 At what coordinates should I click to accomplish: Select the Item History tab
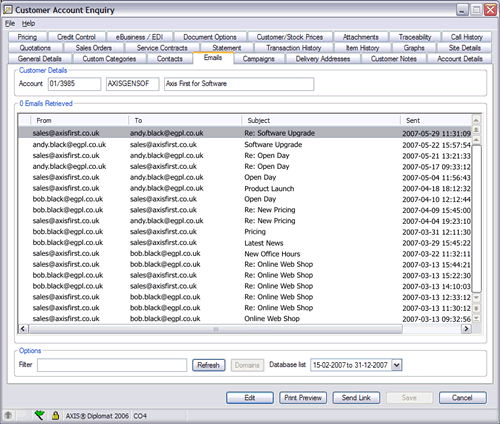[x=362, y=48]
